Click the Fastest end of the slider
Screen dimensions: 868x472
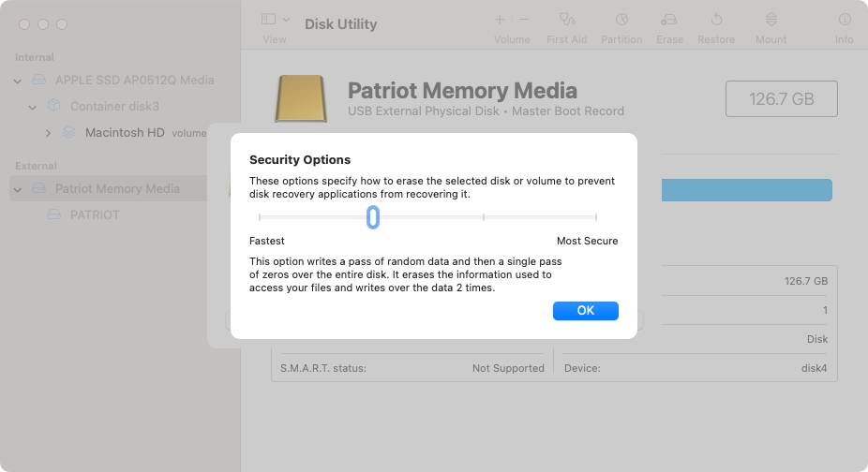click(260, 217)
